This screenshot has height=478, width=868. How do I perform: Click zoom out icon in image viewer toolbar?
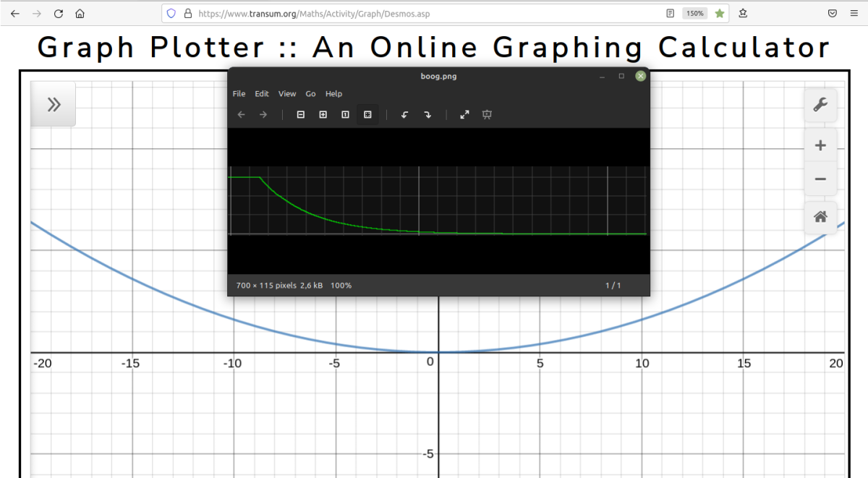(x=301, y=114)
